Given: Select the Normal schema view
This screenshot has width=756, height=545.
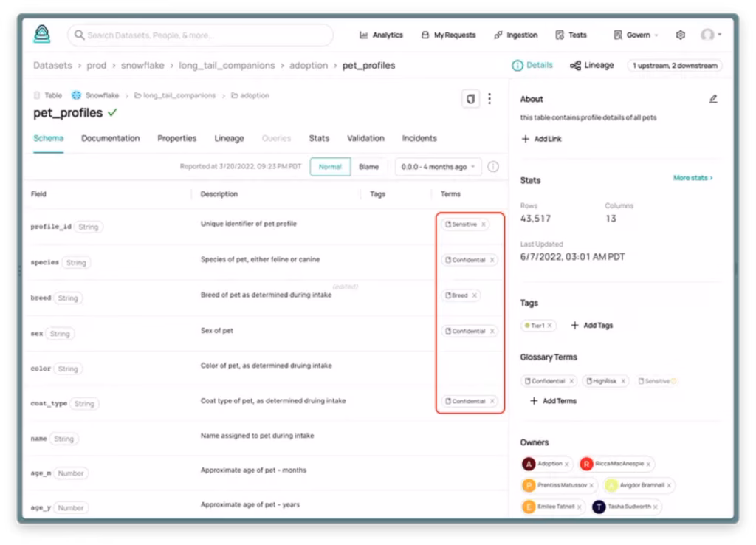Looking at the screenshot, I should click(330, 167).
